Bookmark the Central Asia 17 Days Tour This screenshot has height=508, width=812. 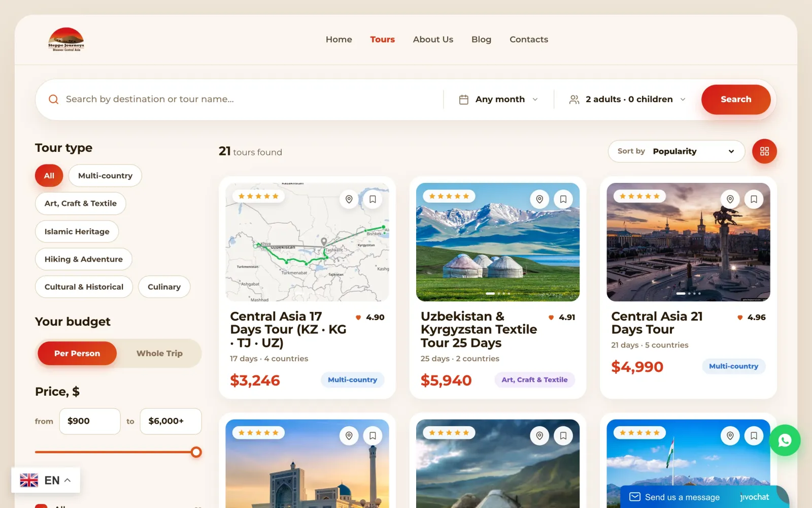click(373, 199)
